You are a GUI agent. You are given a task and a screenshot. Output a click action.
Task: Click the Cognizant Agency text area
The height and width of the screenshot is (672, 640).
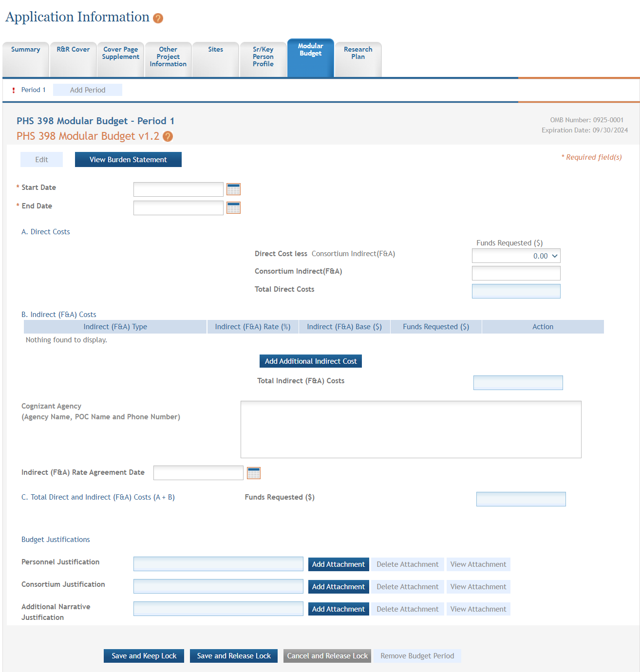(411, 429)
